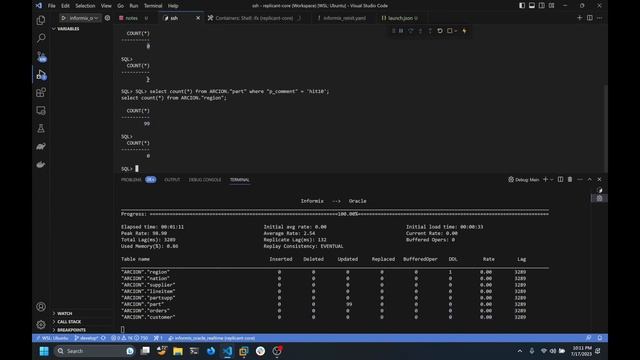Switch to the PROBLEMS panel tab
Image resolution: width=640 pixels, height=360 pixels.
pyautogui.click(x=131, y=180)
